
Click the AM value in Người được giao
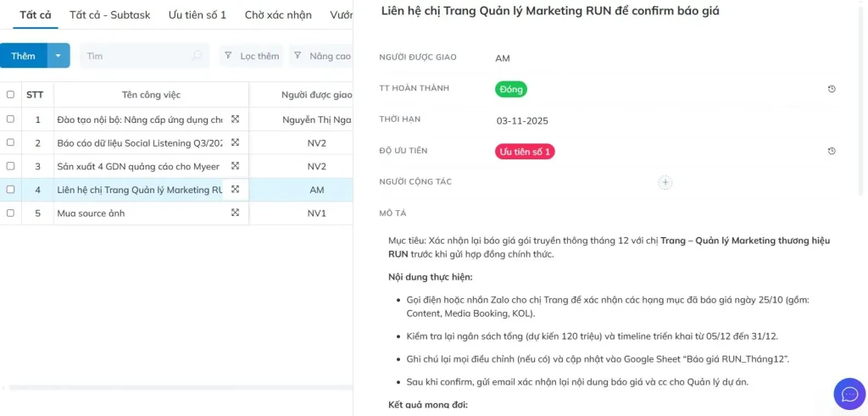pyautogui.click(x=503, y=58)
